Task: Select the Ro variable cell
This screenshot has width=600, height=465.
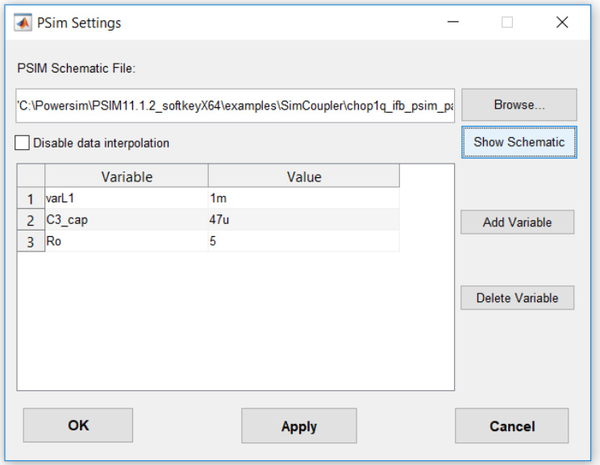Action: 126,241
